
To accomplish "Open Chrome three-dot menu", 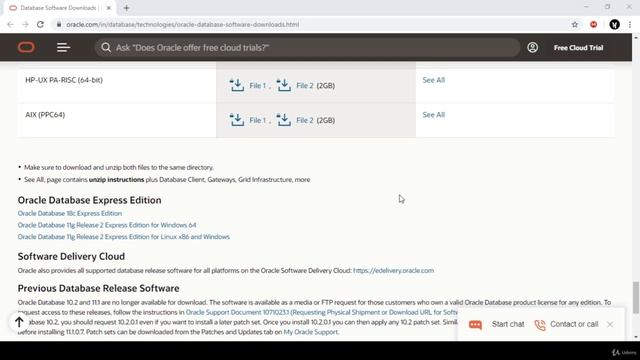I will pos(630,24).
